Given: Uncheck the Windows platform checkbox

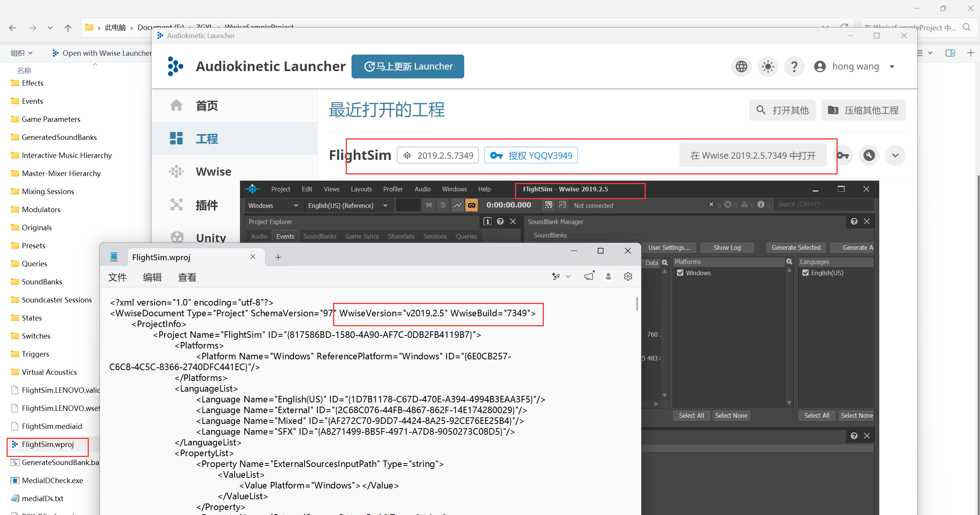Looking at the screenshot, I should (x=680, y=273).
